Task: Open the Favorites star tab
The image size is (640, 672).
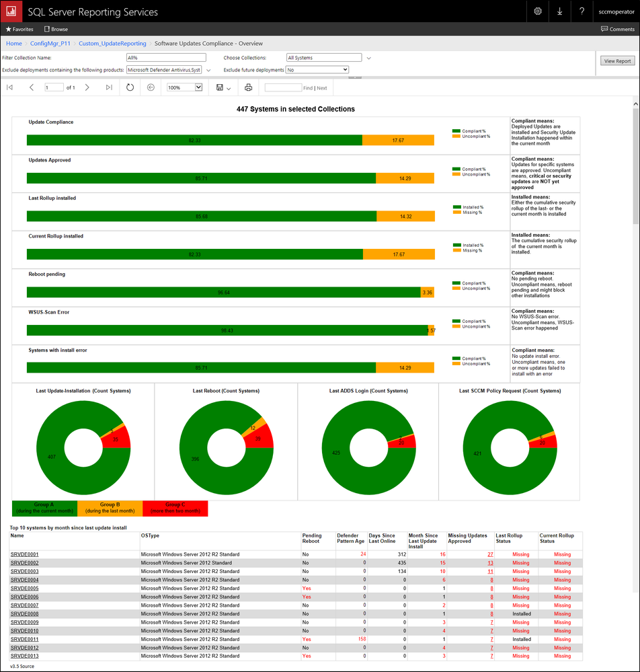Action: point(19,29)
